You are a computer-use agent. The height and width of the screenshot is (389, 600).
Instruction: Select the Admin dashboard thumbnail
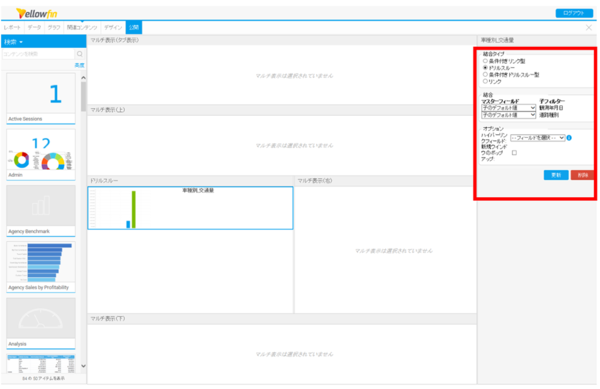[x=41, y=155]
